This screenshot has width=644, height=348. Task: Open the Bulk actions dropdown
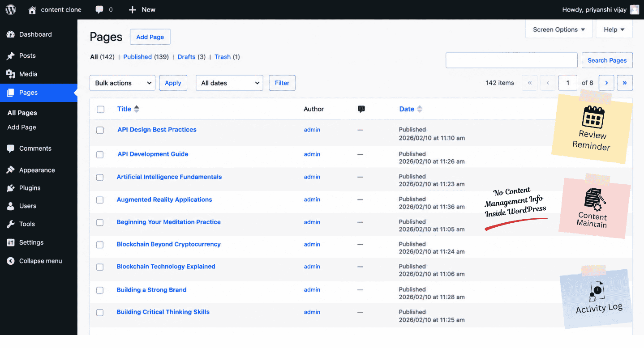point(122,83)
